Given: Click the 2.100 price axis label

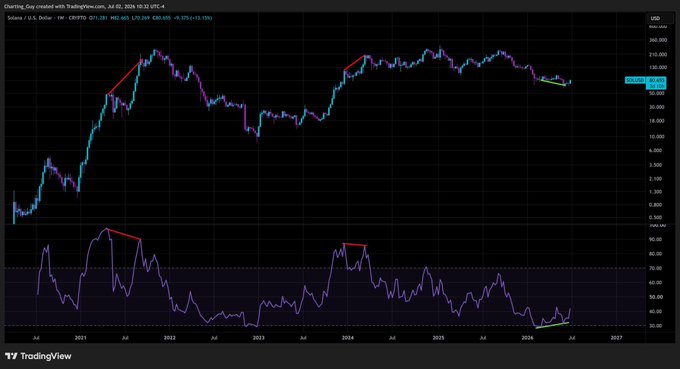Looking at the screenshot, I should coord(656,179).
